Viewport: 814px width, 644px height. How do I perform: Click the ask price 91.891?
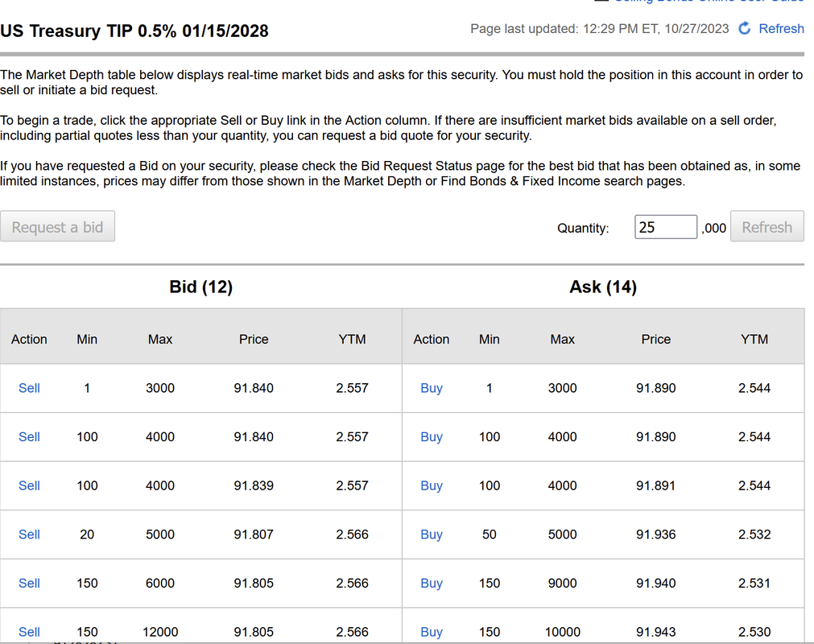[655, 485]
